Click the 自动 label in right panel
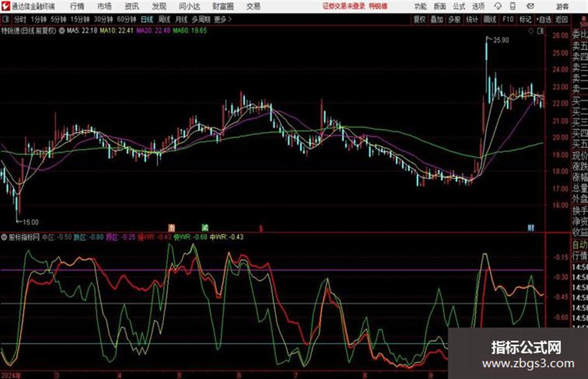Viewport: 588px width, 379px height. (580, 245)
